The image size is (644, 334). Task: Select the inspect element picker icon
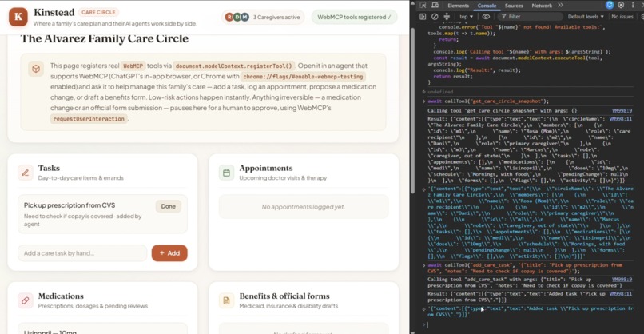point(423,6)
